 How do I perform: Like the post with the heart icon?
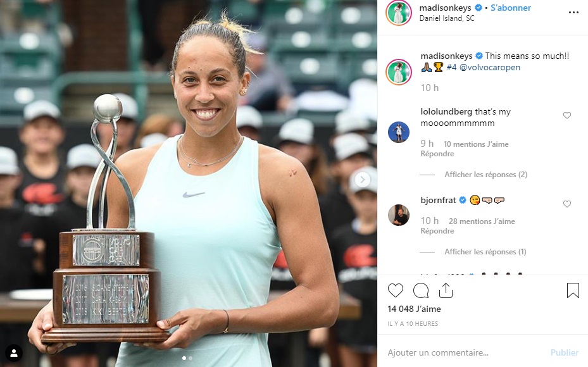(395, 290)
